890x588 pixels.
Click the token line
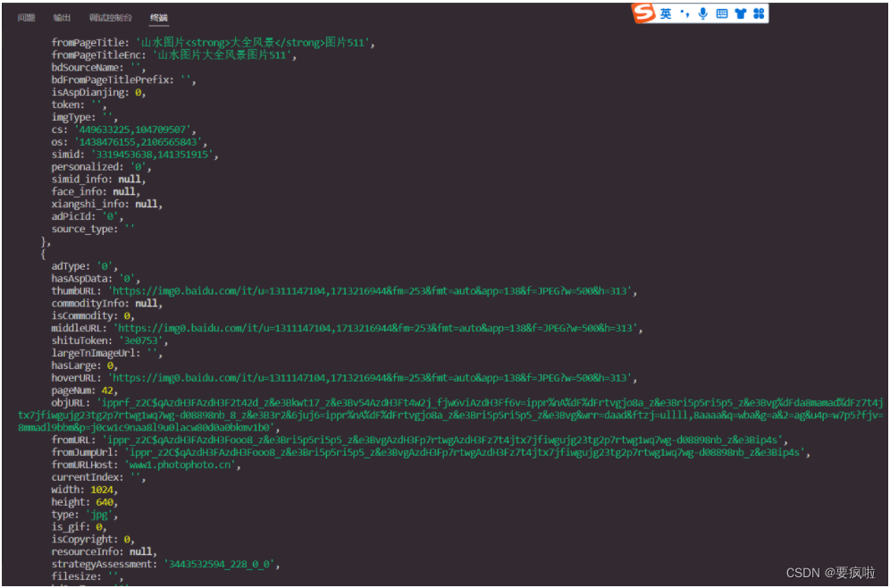click(x=79, y=105)
